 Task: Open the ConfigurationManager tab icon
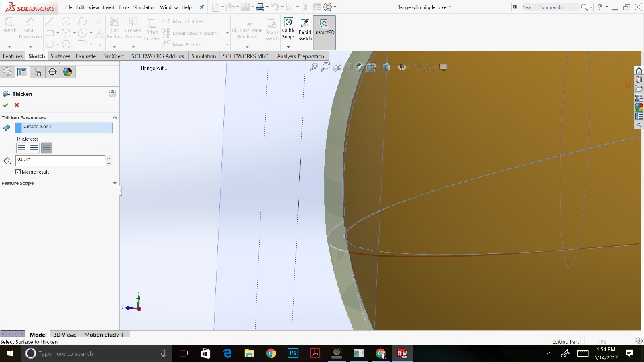pyautogui.click(x=37, y=72)
